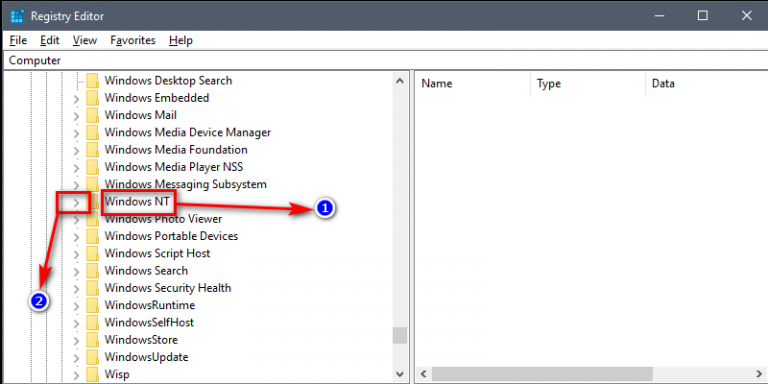Viewport: 768px width, 384px height.
Task: Open the Favorites menu
Action: [x=133, y=40]
